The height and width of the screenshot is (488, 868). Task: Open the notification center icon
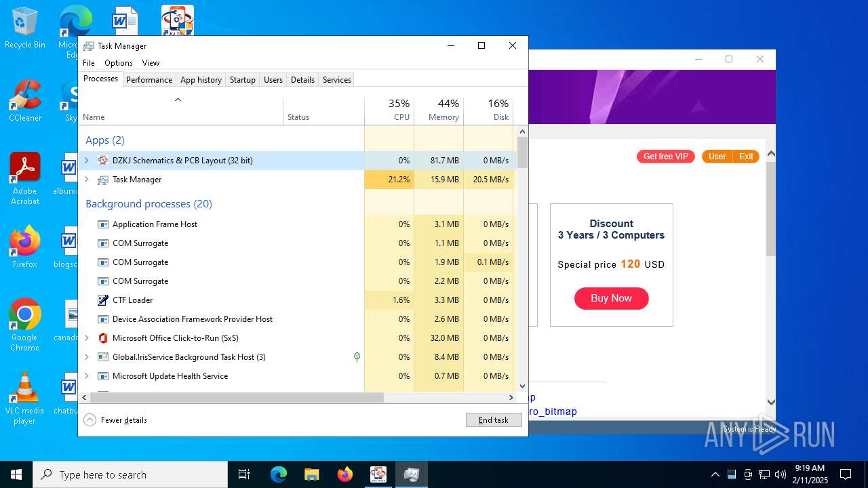[846, 474]
